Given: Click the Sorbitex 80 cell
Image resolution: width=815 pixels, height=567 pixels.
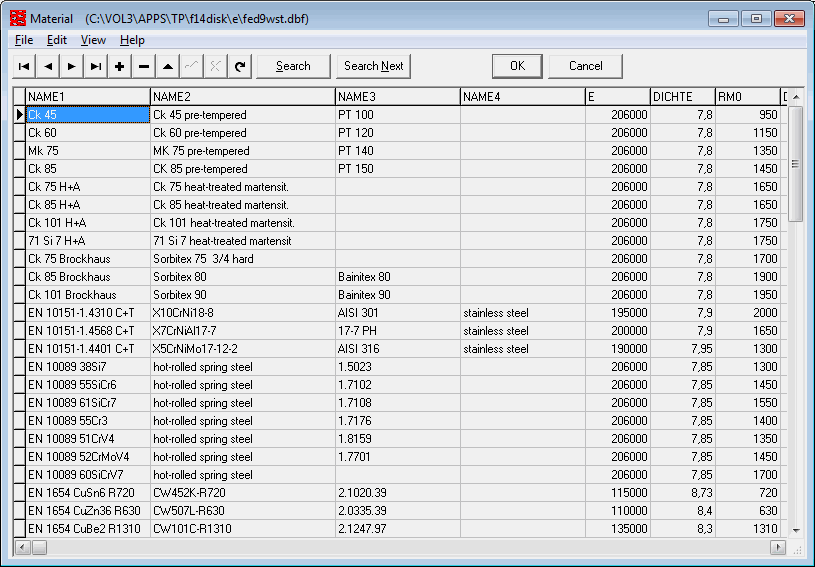Looking at the screenshot, I should [243, 277].
